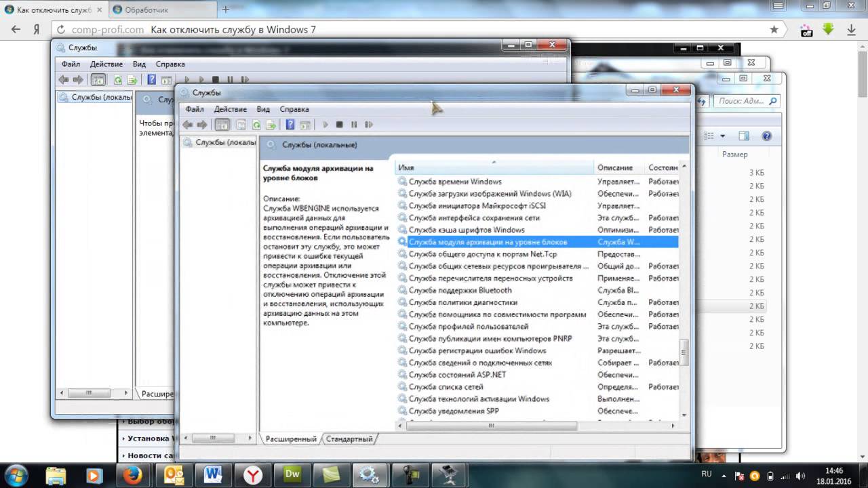The image size is (868, 488).
Task: Open Справка menu in front Services window
Action: coord(294,109)
